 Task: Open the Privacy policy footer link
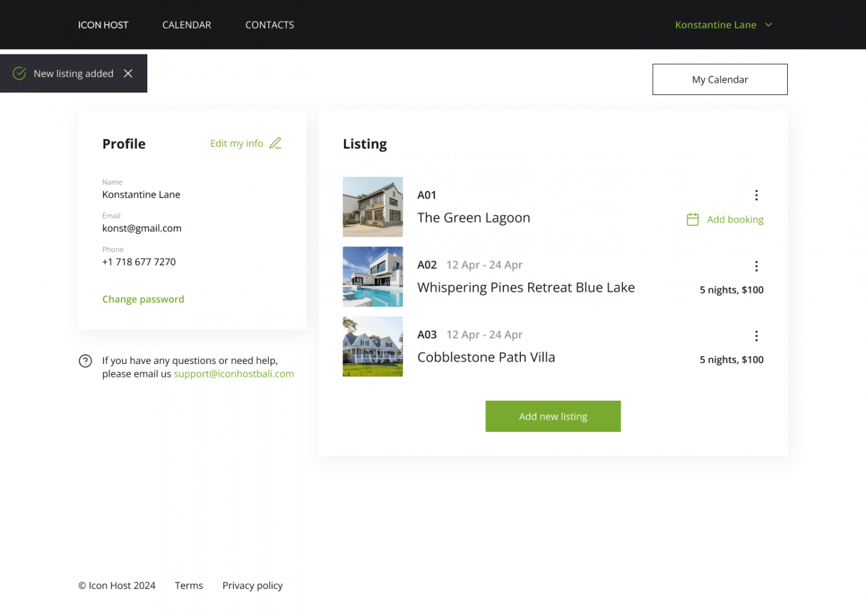coord(253,586)
